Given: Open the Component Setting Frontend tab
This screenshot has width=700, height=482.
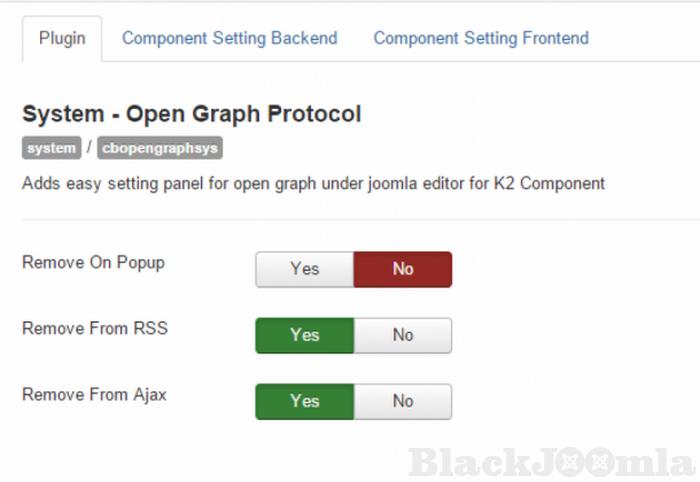Looking at the screenshot, I should (x=481, y=39).
